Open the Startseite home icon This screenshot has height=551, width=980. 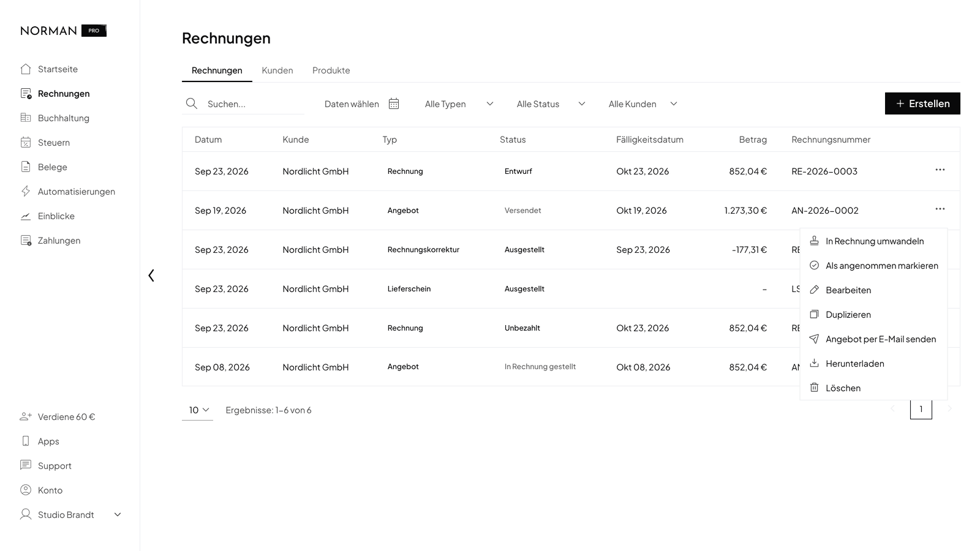pyautogui.click(x=26, y=69)
